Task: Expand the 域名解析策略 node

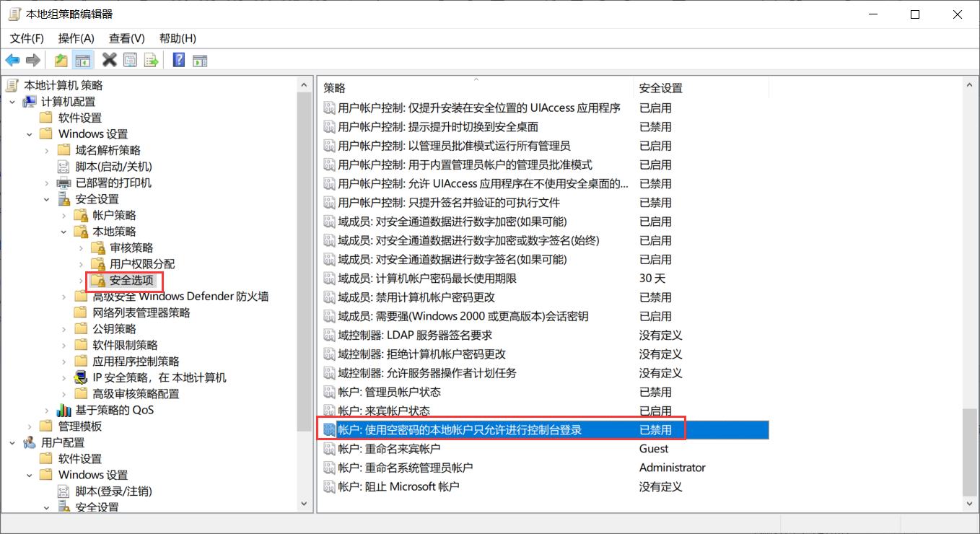Action: [x=47, y=150]
